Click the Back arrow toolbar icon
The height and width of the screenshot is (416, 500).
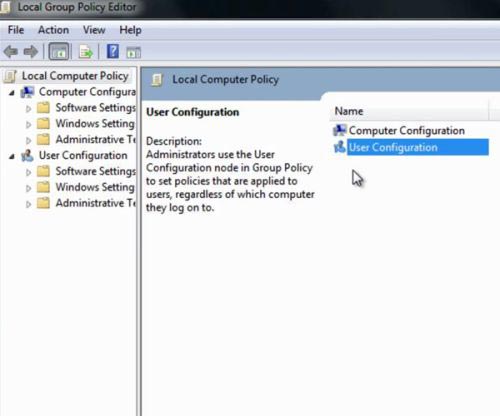pos(11,52)
